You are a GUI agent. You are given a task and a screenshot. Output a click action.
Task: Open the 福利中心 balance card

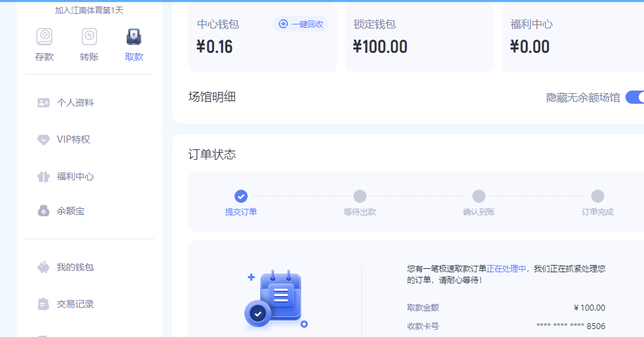click(x=572, y=38)
